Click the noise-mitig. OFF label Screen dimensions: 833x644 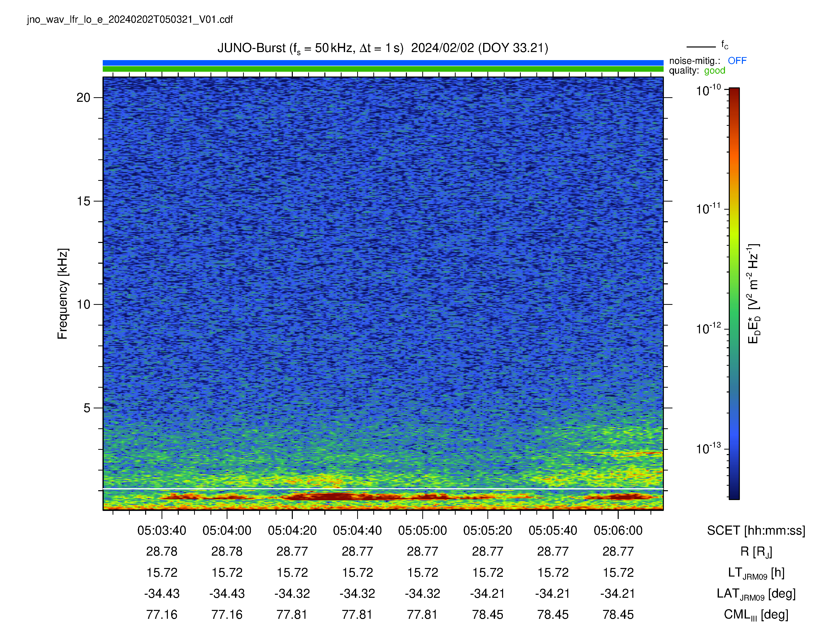tap(708, 61)
